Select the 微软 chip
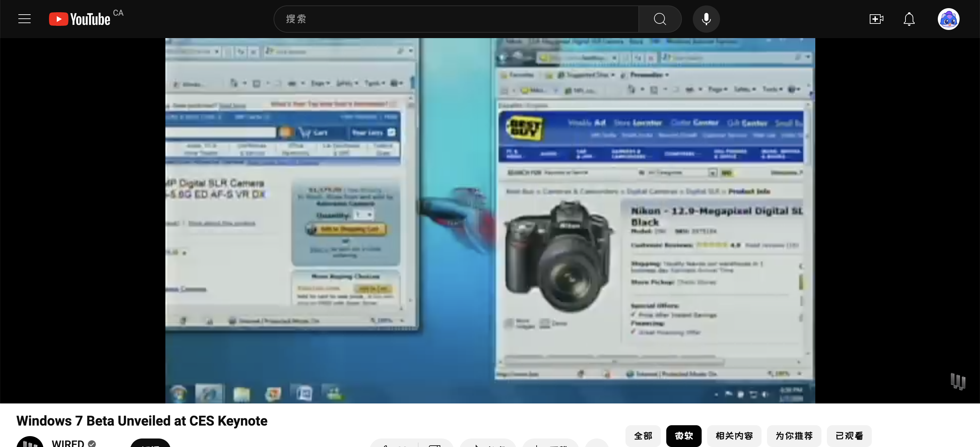 pos(684,435)
